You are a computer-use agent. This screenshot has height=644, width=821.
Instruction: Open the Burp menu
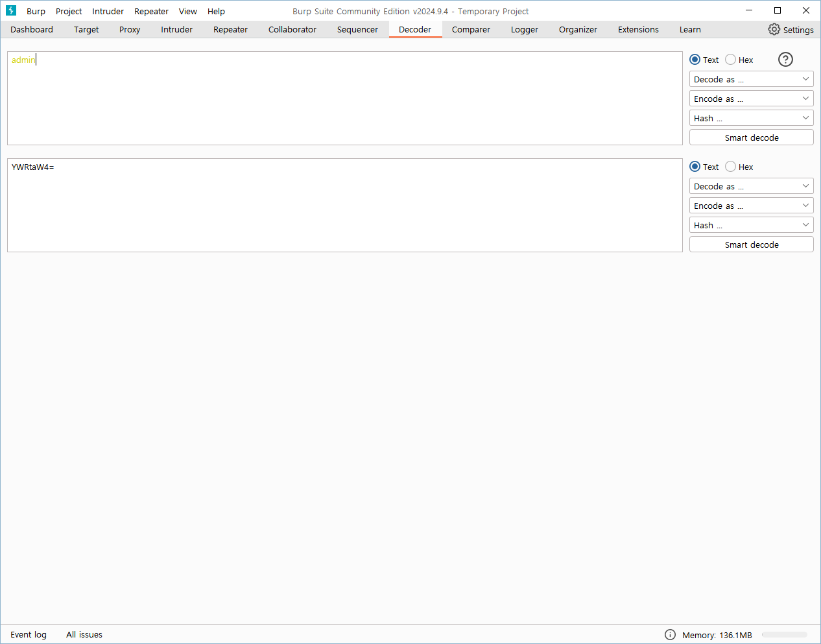(x=36, y=11)
